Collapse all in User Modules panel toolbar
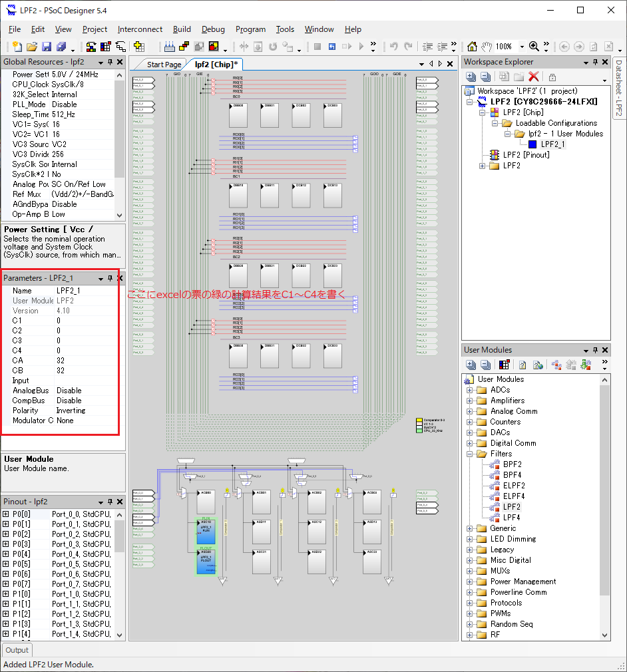 click(486, 365)
